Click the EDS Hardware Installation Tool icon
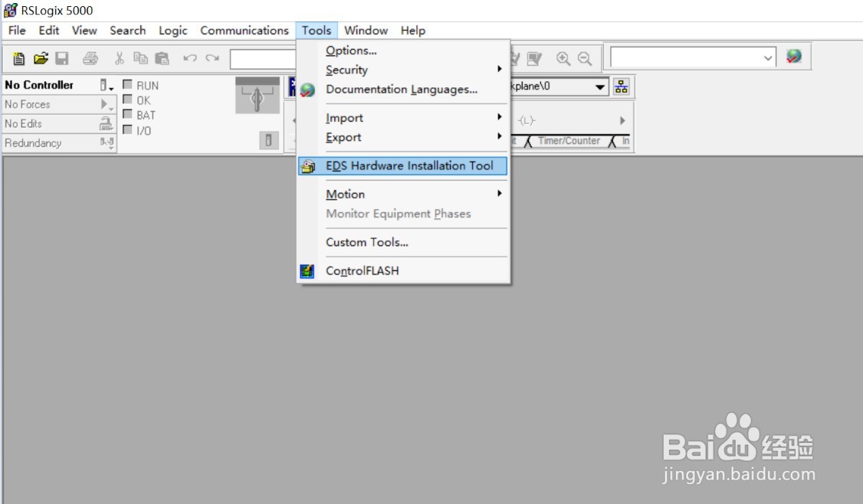Screen dimensions: 863x504 tap(308, 166)
